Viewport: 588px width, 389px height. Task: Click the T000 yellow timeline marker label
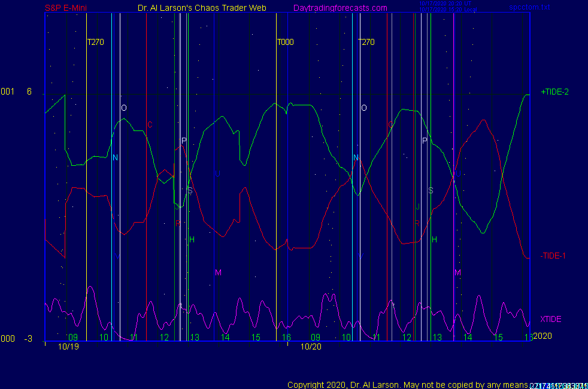click(x=285, y=42)
